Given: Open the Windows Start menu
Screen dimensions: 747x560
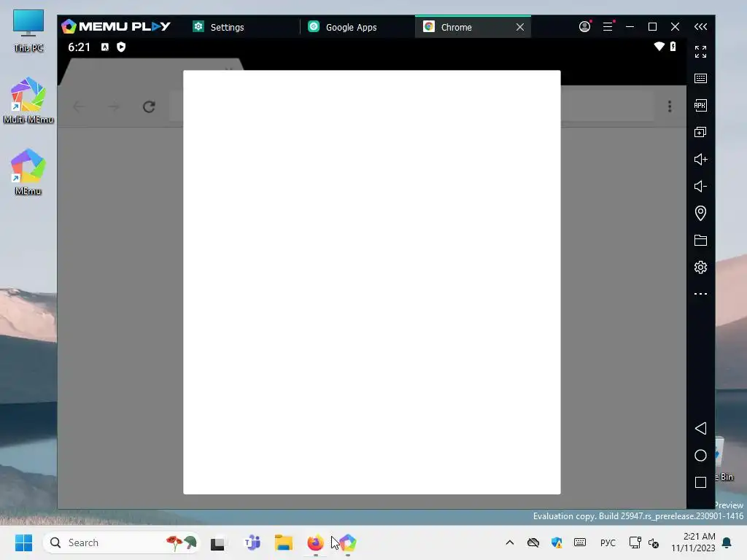Looking at the screenshot, I should [x=23, y=542].
